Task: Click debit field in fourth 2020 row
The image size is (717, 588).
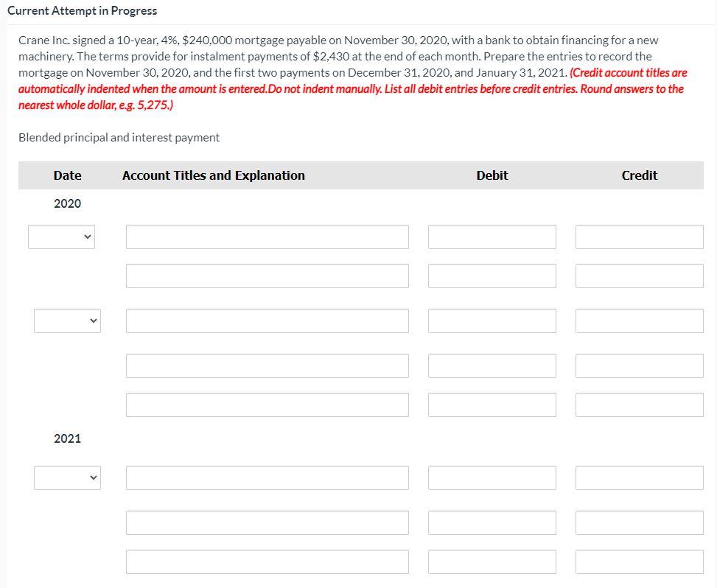Action: [492, 365]
